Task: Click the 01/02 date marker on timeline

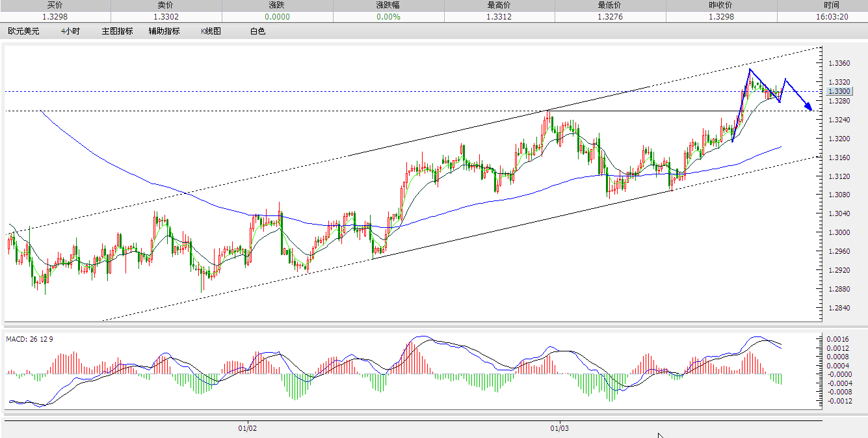Action: tap(248, 429)
